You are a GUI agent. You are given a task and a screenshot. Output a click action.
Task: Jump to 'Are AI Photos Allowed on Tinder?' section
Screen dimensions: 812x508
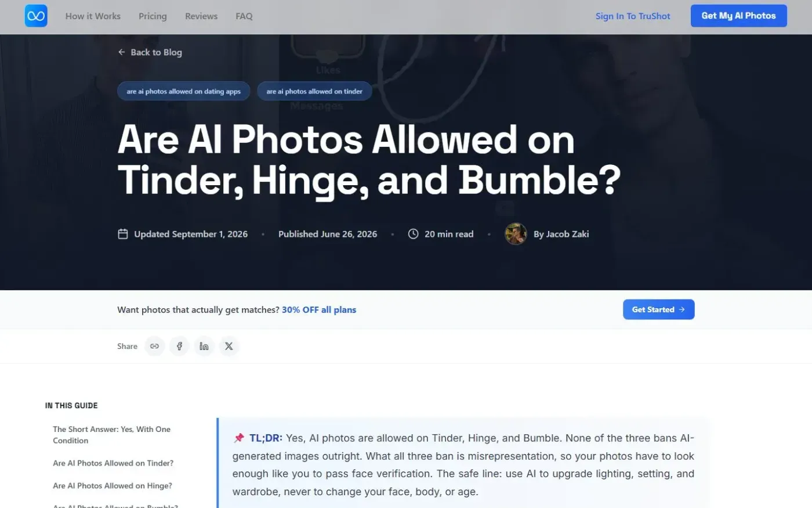pos(113,463)
